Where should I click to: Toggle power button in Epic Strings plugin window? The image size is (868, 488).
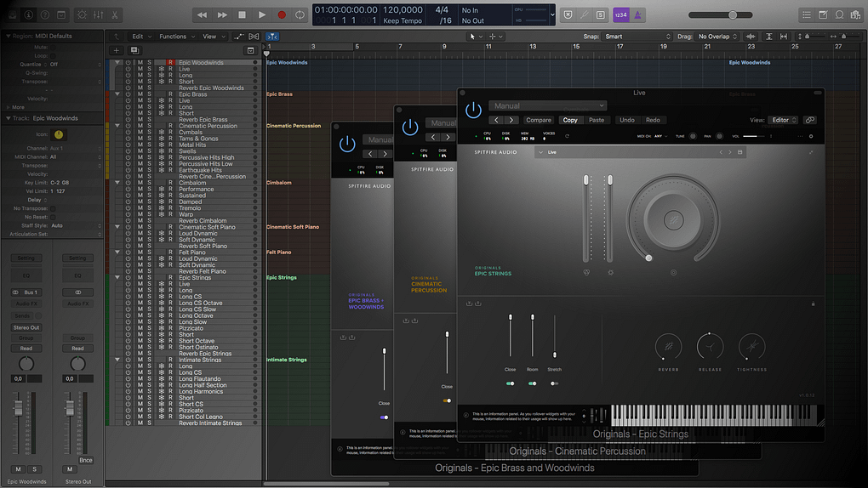click(x=473, y=111)
